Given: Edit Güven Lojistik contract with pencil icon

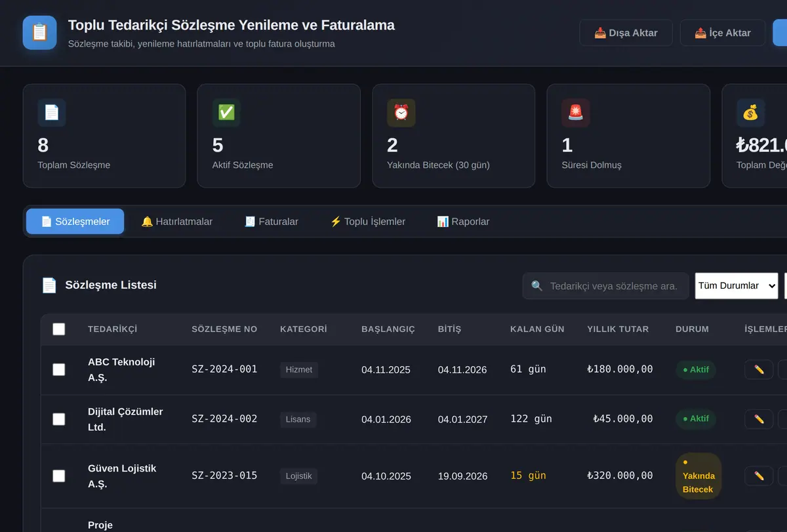Looking at the screenshot, I should [759, 476].
